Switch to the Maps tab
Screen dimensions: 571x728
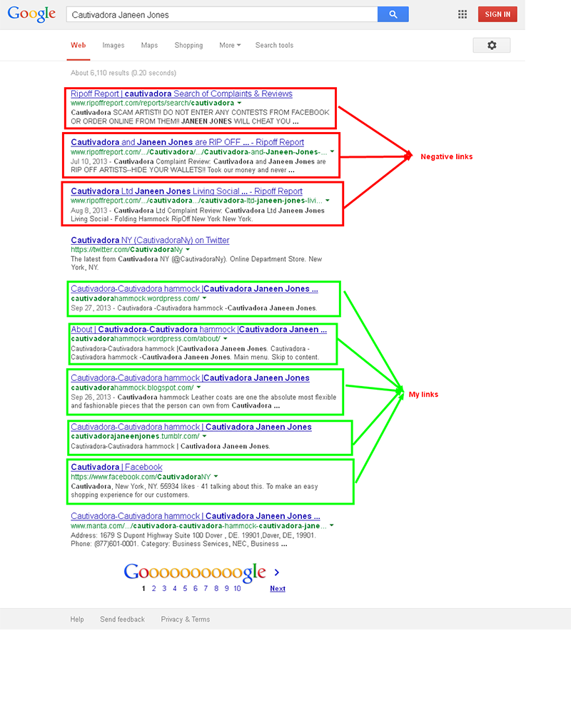[x=149, y=45]
